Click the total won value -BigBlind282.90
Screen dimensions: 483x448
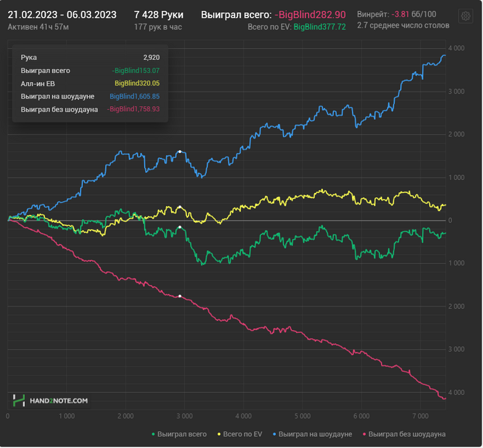(310, 14)
